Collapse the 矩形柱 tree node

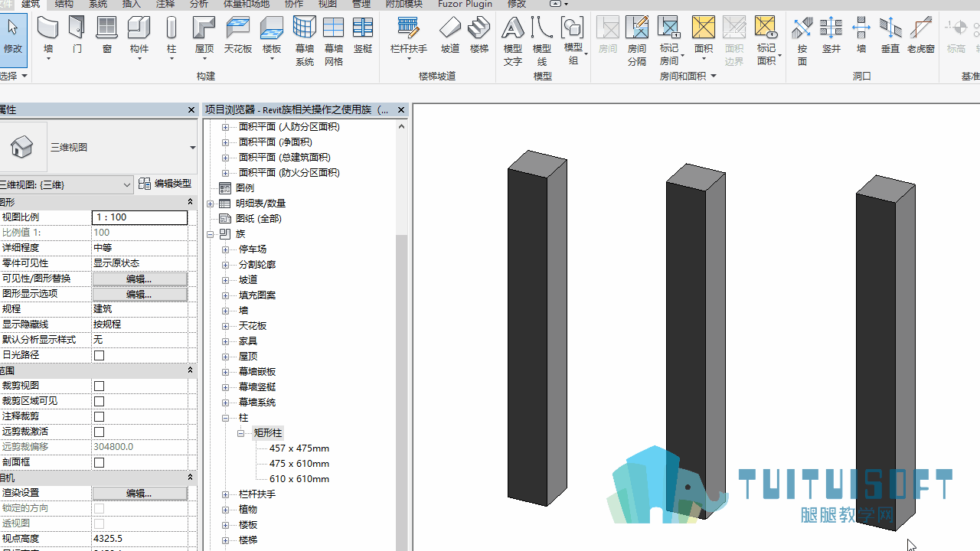[240, 433]
